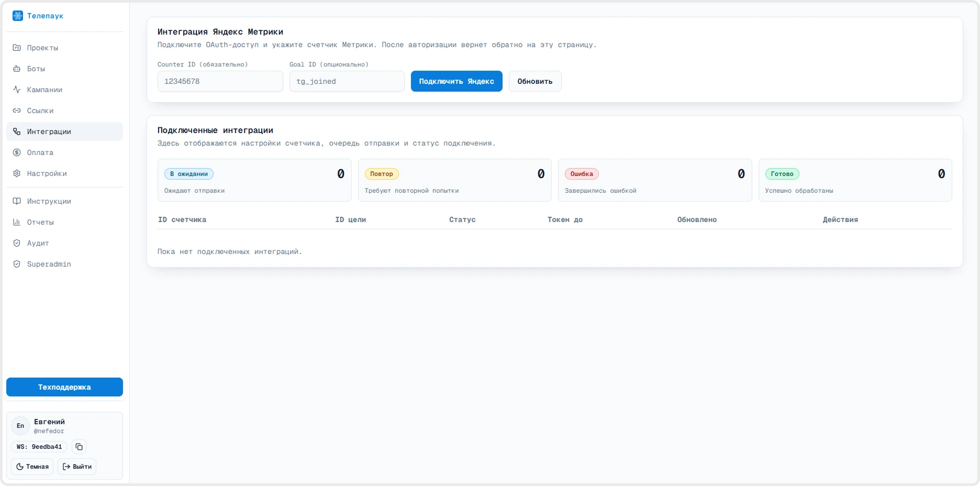This screenshot has width=980, height=486.
Task: Click the 'Подключенные интеграции' heading
Action: [215, 130]
